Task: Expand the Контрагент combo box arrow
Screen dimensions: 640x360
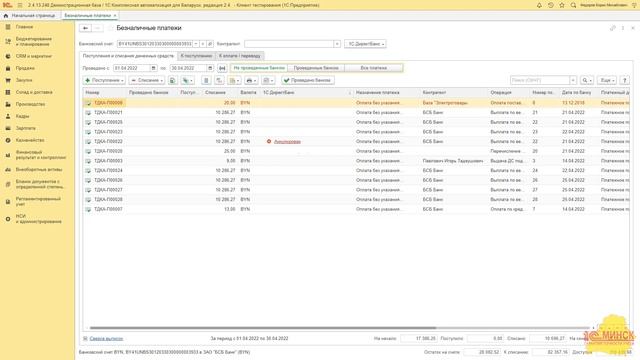Action: (x=337, y=44)
